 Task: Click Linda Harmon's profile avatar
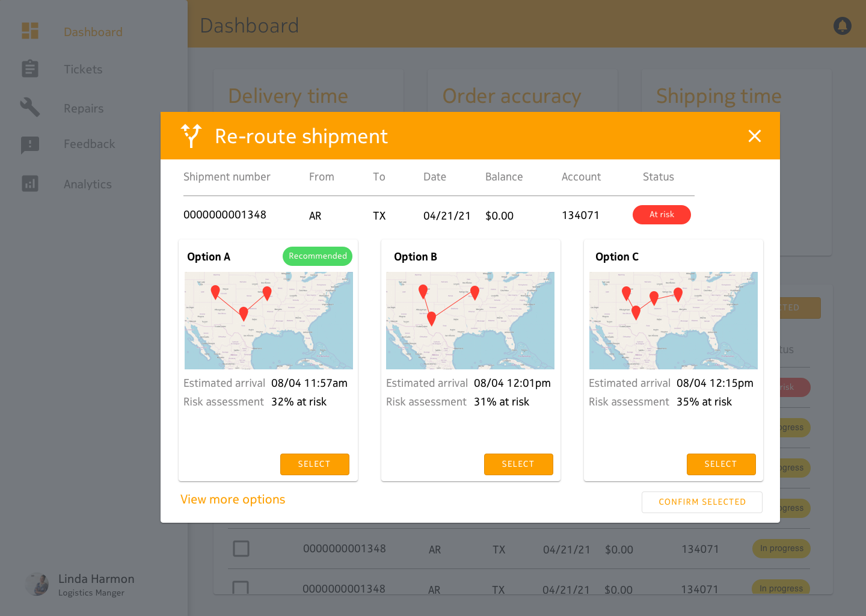click(37, 584)
